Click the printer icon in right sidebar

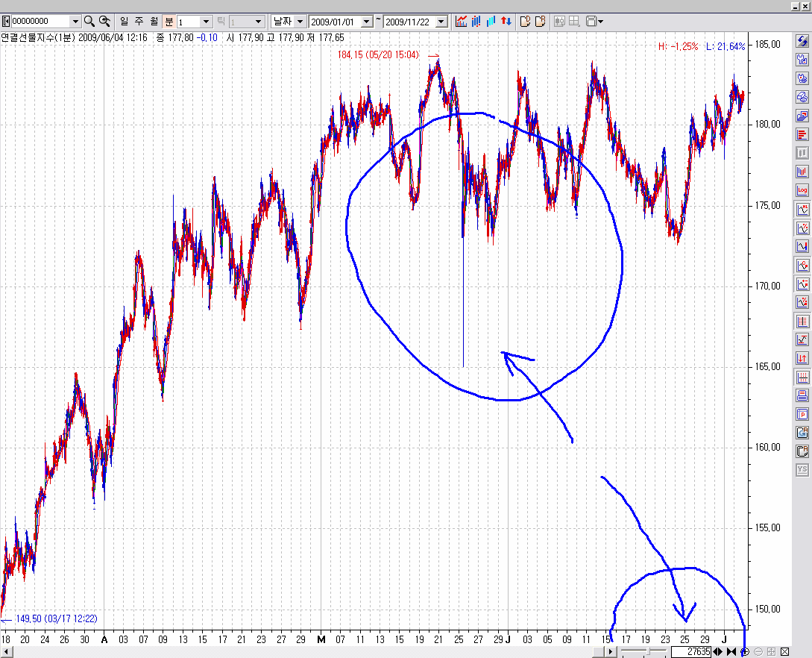pos(802,395)
